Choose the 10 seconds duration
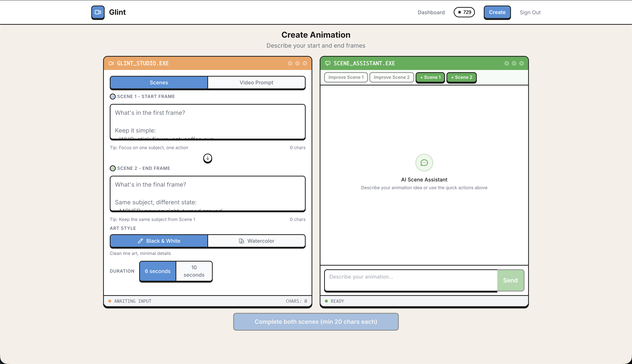The image size is (632, 364). click(194, 271)
